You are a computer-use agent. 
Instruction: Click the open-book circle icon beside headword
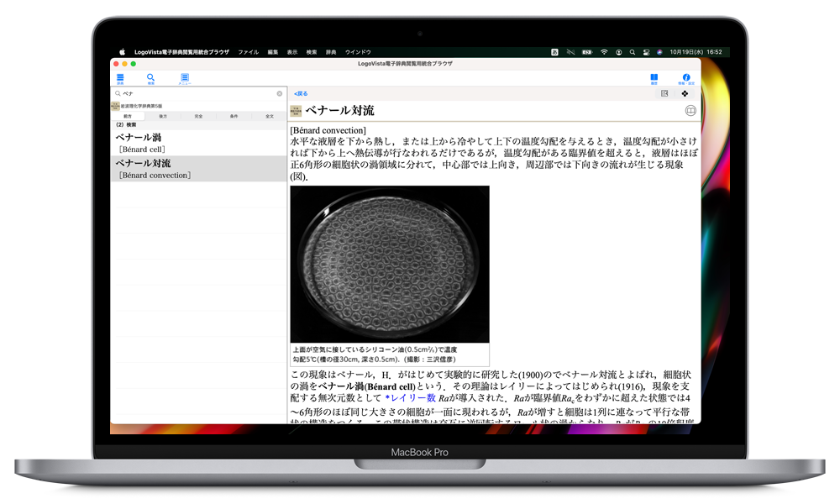[x=690, y=110]
